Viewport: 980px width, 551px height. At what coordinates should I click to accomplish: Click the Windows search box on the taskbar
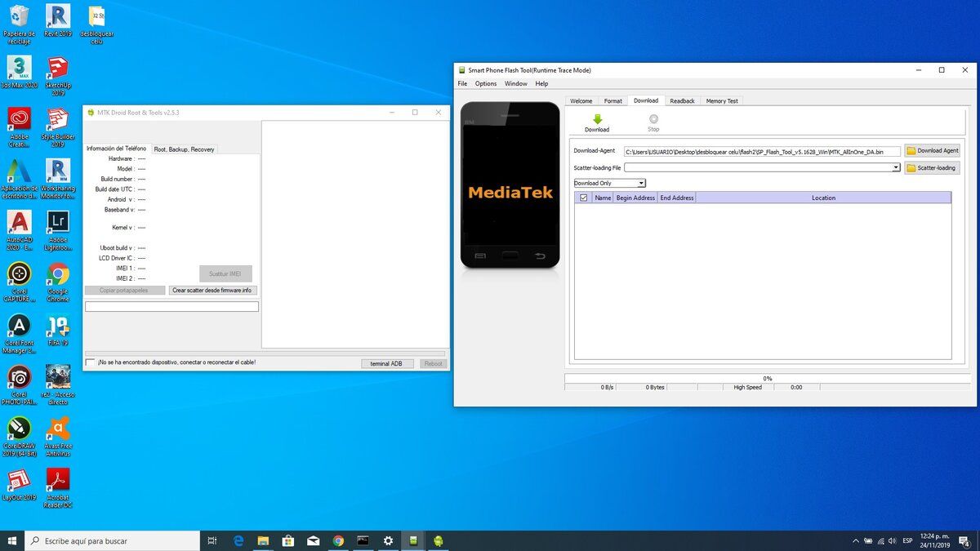pyautogui.click(x=112, y=540)
